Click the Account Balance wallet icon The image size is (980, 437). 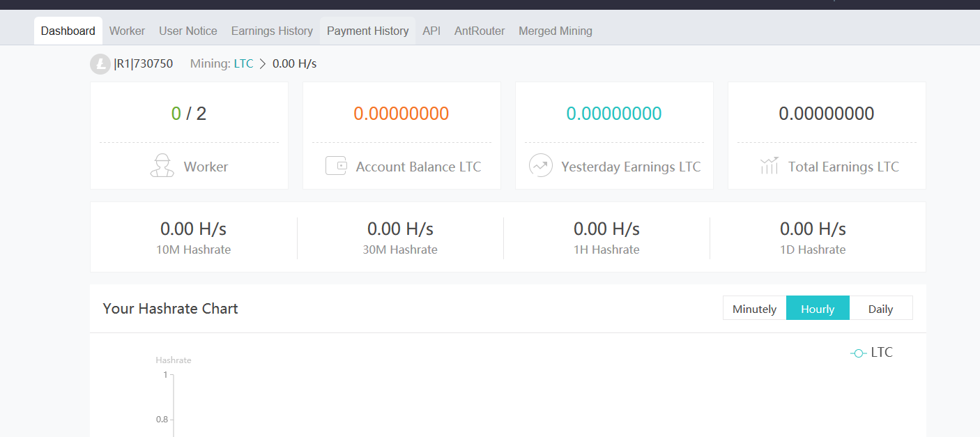pos(336,166)
